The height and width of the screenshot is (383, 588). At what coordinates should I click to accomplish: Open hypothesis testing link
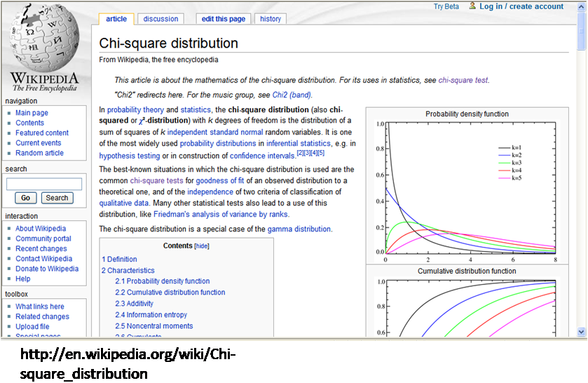tap(130, 156)
